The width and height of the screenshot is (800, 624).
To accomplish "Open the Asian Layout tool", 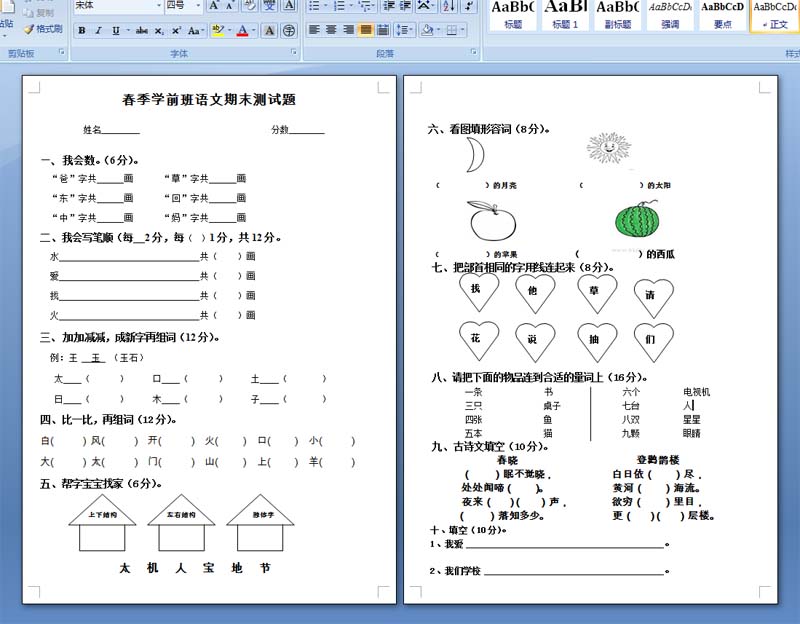I will 424,6.
